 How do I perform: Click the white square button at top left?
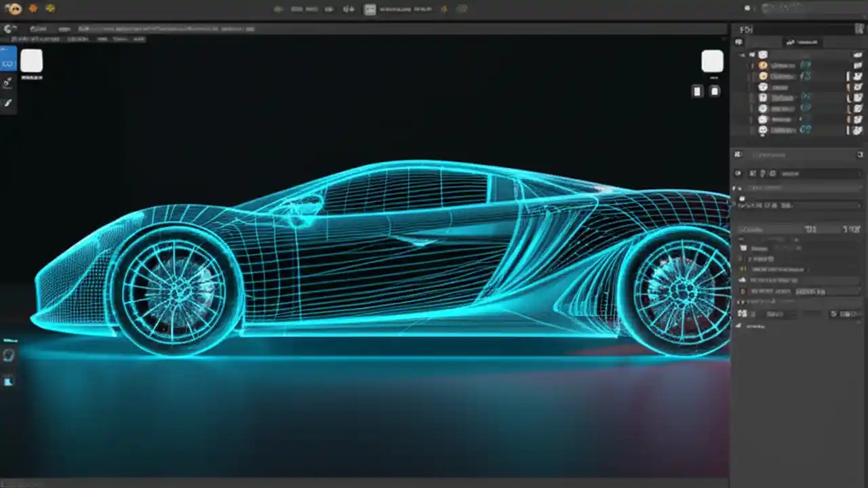point(32,61)
